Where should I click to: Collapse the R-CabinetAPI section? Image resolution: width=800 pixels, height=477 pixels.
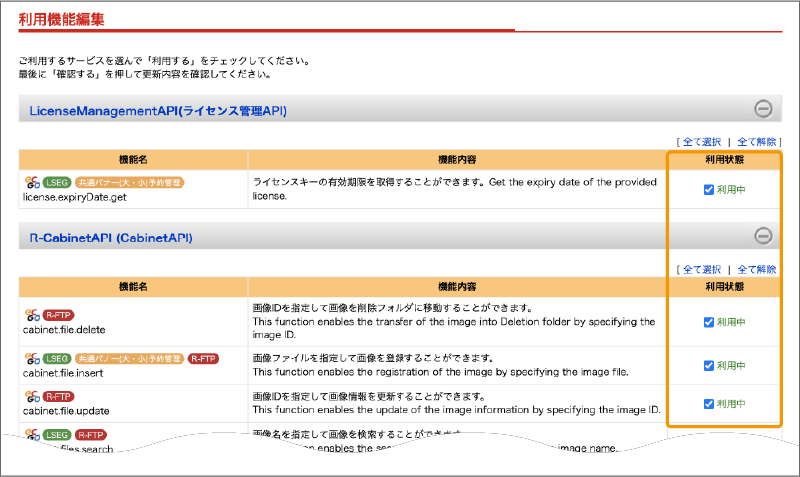(x=763, y=236)
